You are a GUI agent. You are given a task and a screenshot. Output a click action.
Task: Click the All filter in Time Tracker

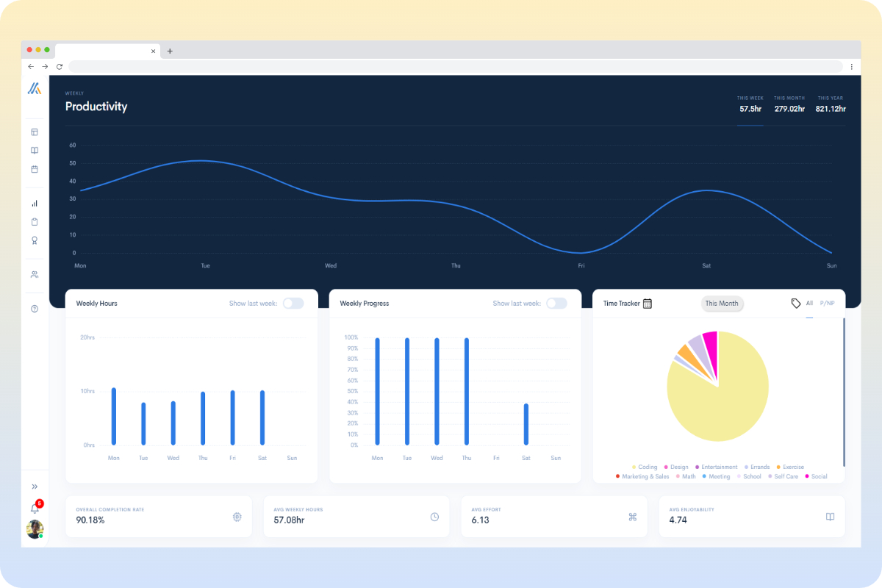click(x=809, y=303)
